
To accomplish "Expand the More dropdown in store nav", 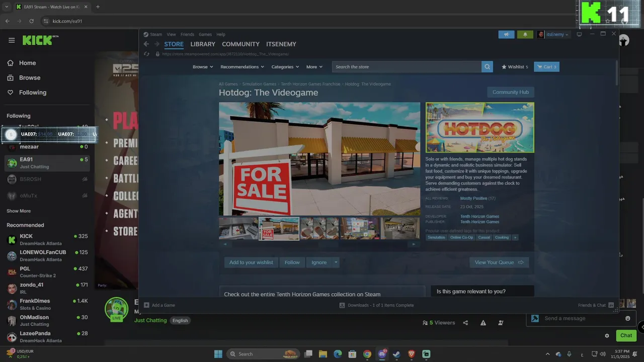I will [x=314, y=67].
